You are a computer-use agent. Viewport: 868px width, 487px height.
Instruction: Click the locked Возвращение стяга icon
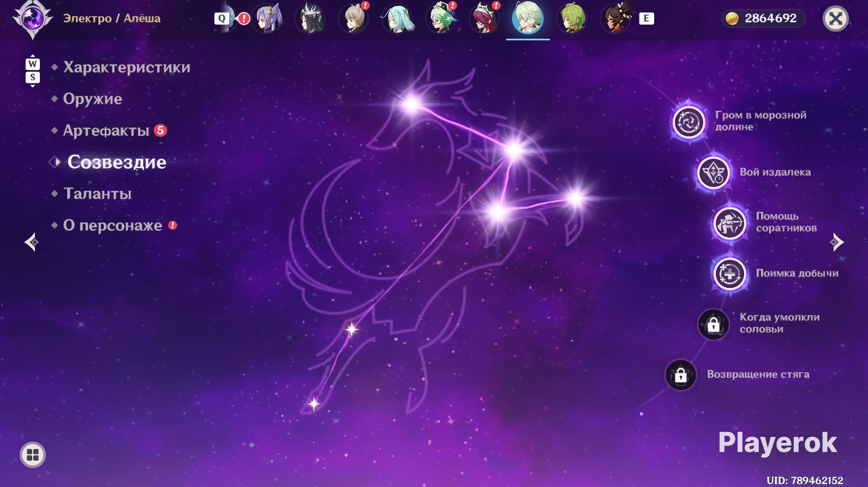coord(680,375)
